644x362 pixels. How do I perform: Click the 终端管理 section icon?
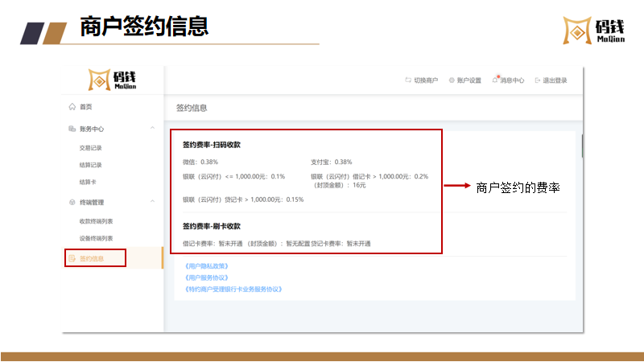pyautogui.click(x=72, y=203)
